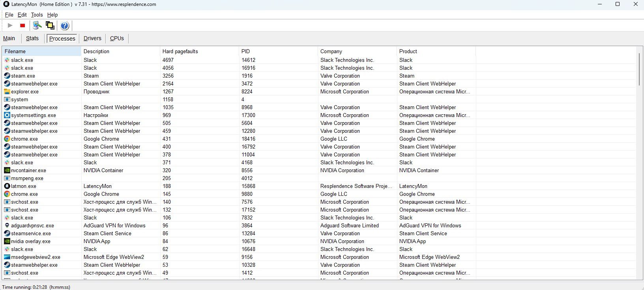Click the Company column header
The width and height of the screenshot is (644, 290).
331,51
